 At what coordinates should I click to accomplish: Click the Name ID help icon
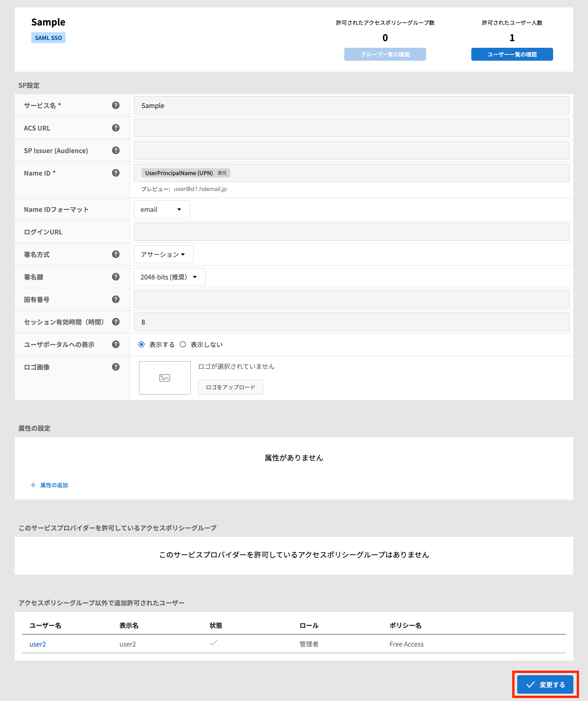[x=116, y=173]
